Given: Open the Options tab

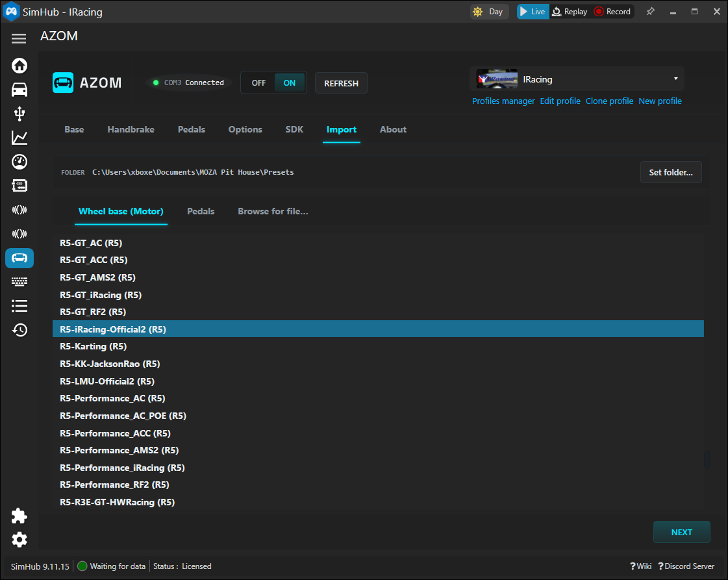Looking at the screenshot, I should point(245,129).
